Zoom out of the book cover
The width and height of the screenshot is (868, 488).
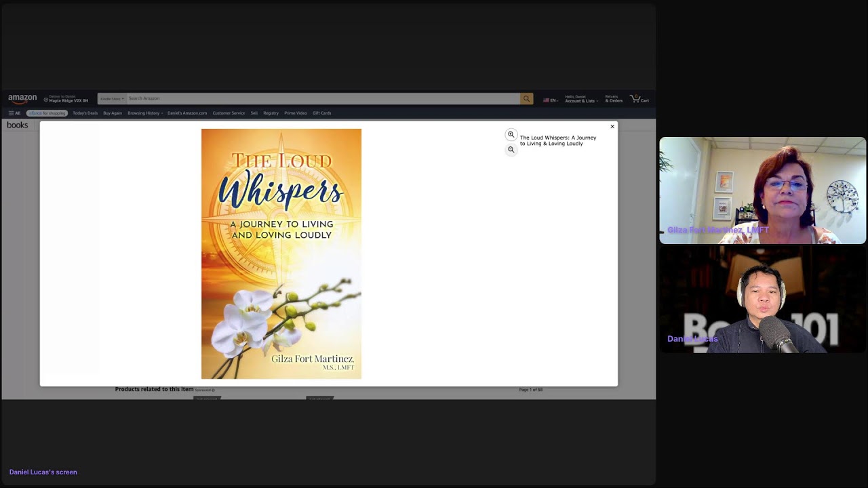click(511, 150)
